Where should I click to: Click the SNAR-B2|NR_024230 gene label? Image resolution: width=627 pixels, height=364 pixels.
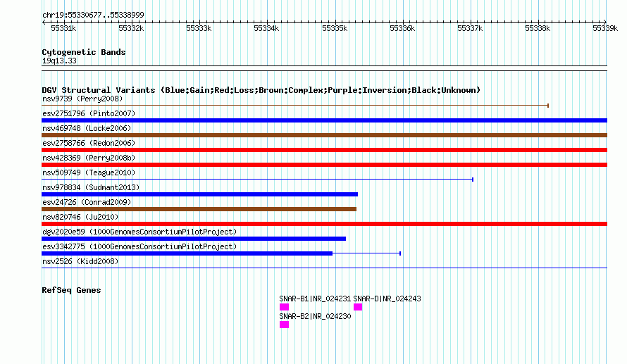(315, 316)
